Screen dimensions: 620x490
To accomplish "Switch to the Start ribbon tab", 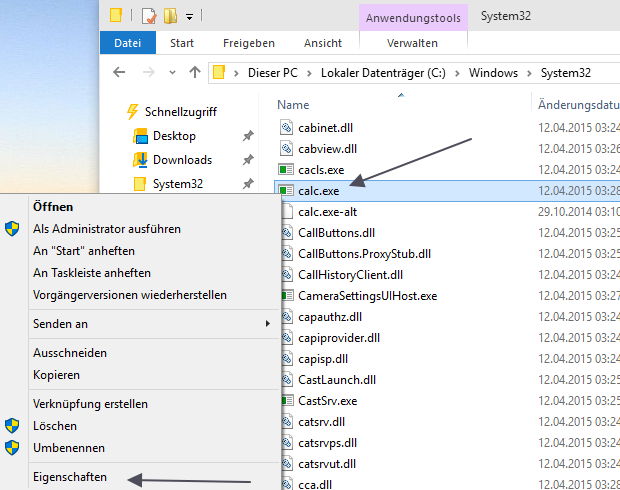I will pyautogui.click(x=182, y=43).
